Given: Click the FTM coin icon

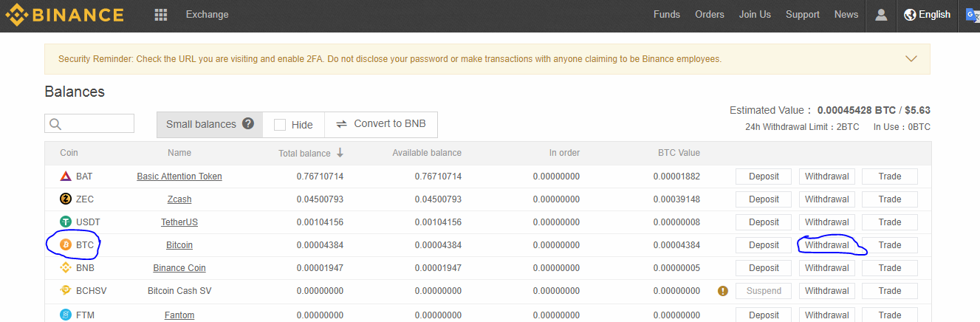Looking at the screenshot, I should tap(65, 315).
